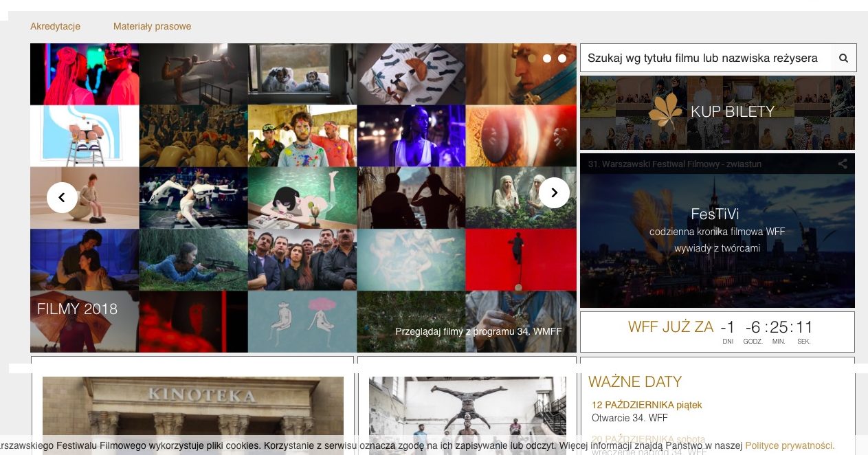Open the Polityce prywatności link
Image resolution: width=868 pixels, height=455 pixels.
point(790,445)
